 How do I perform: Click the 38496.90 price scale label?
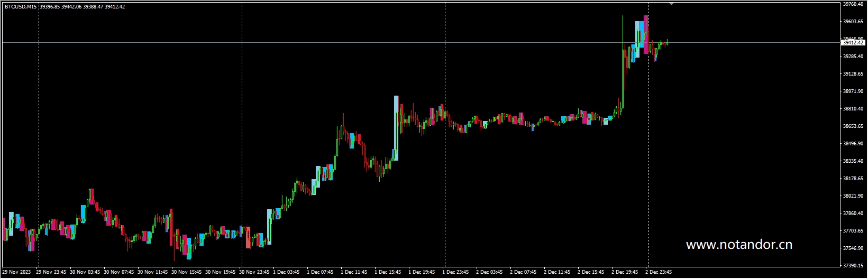tap(853, 144)
